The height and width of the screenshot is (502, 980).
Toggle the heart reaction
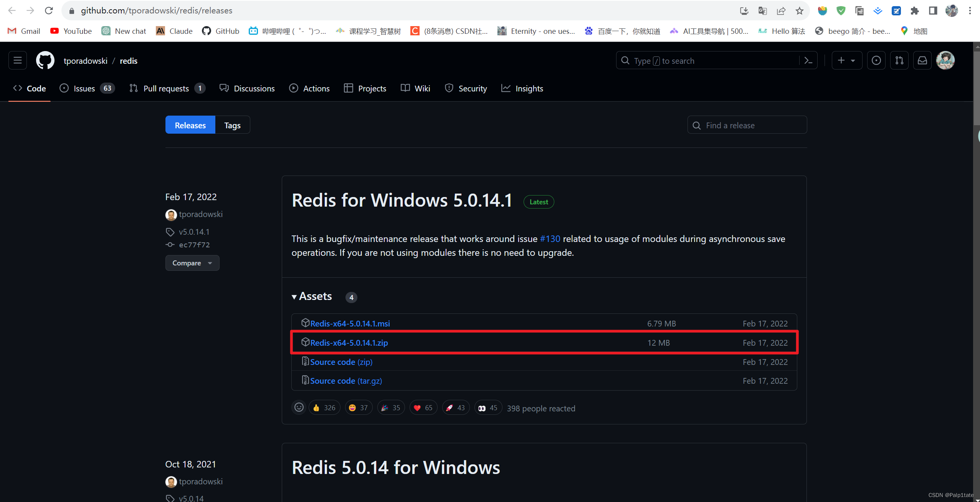tap(423, 408)
